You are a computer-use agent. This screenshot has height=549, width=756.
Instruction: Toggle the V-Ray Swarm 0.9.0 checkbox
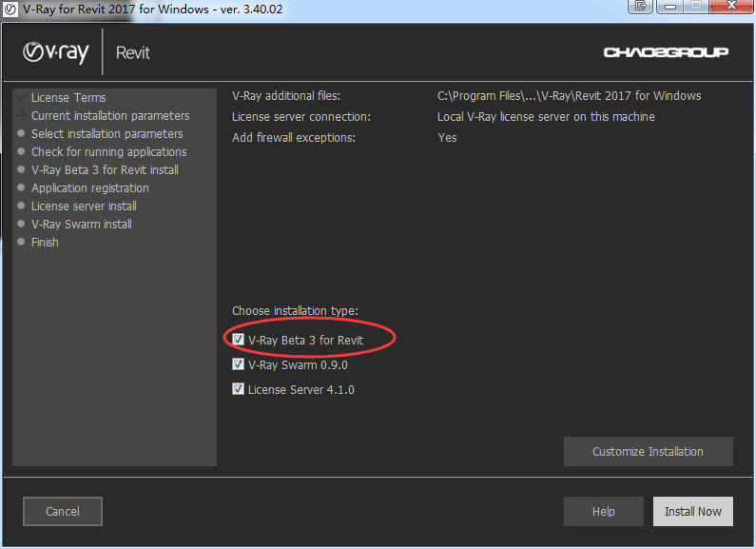[239, 364]
